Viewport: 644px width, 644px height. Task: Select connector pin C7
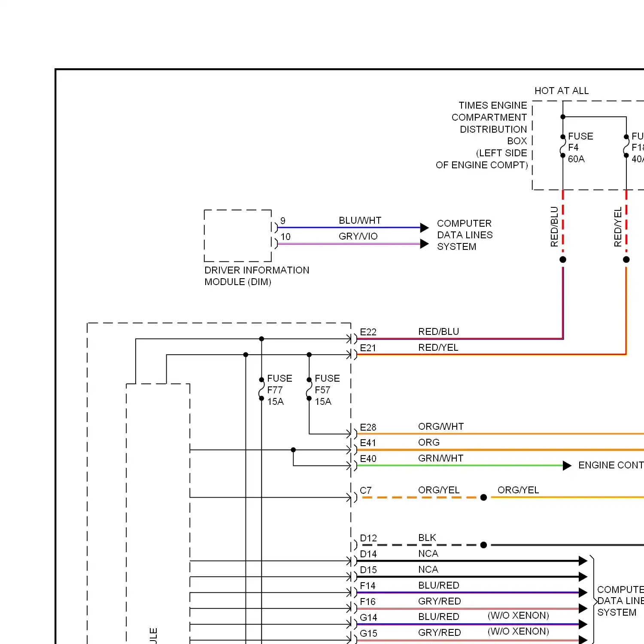coord(365,490)
